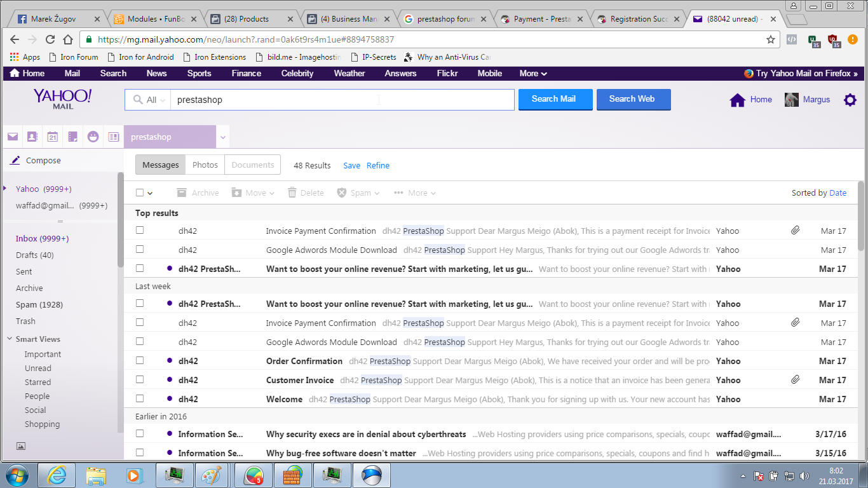Screen dimensions: 868x488
Task: Click the Margus profile avatar
Action: 792,100
